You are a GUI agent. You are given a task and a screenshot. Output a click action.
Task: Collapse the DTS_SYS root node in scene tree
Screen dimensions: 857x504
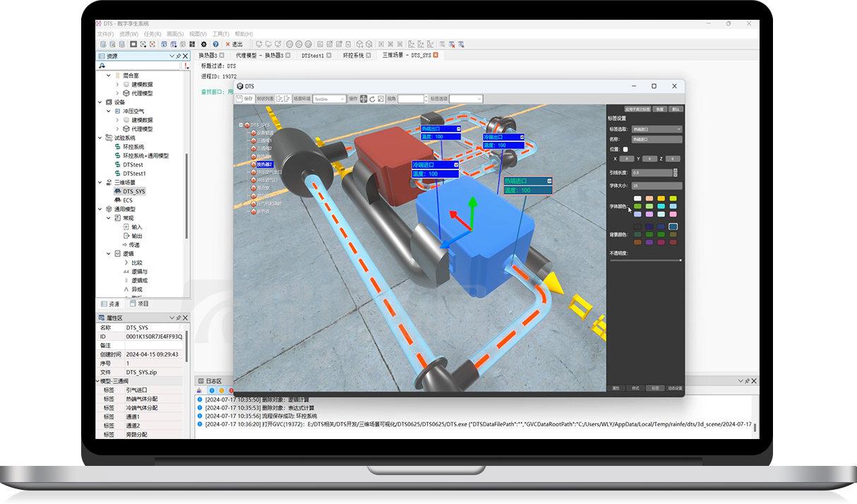(240, 125)
